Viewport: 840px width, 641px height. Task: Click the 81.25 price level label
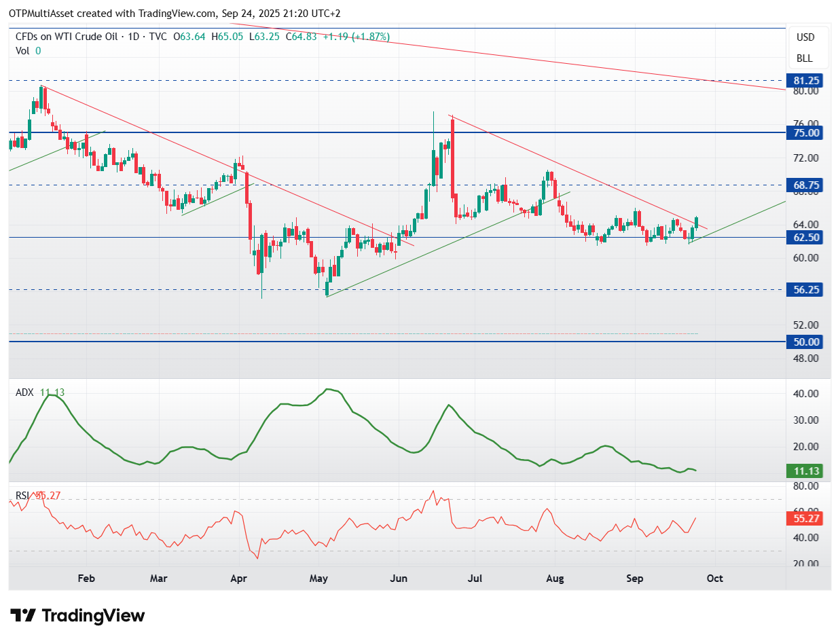(x=805, y=80)
